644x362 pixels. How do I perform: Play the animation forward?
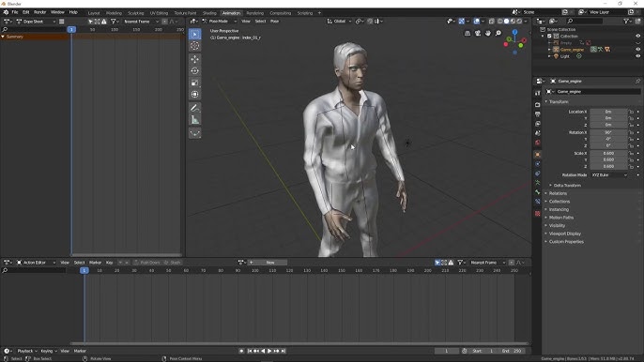269,351
